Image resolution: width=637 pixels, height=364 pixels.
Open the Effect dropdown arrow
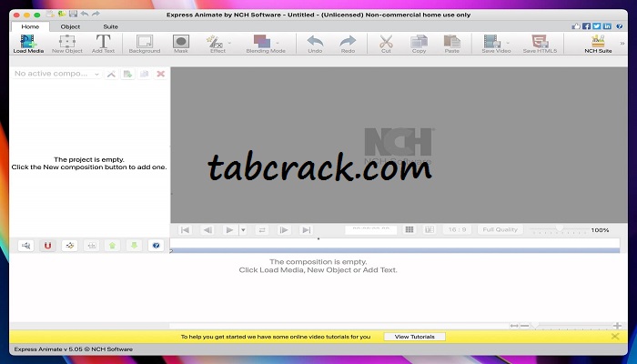click(229, 43)
